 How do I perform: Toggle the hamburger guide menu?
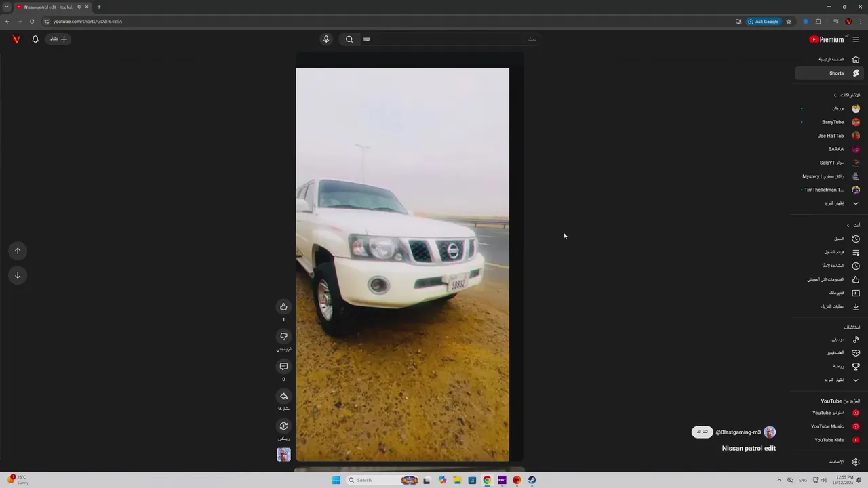click(x=856, y=39)
